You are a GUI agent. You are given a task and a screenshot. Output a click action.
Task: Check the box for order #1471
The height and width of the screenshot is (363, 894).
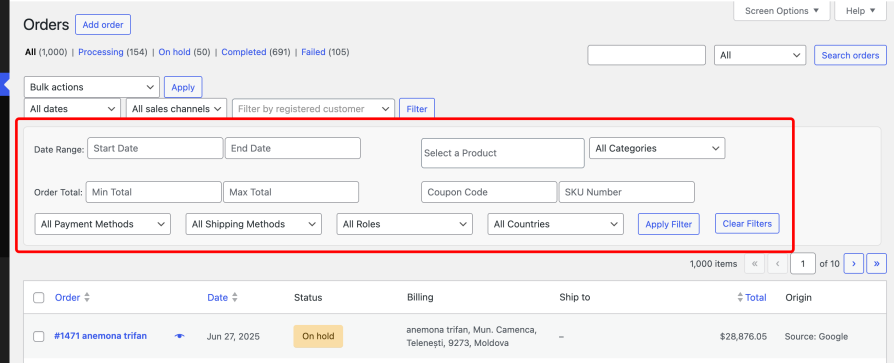coord(39,336)
